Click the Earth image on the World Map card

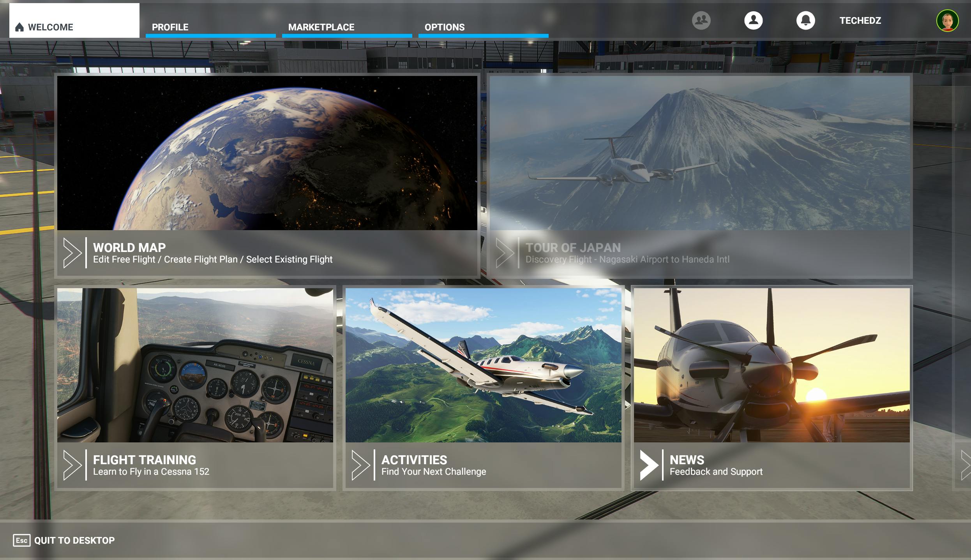(267, 154)
